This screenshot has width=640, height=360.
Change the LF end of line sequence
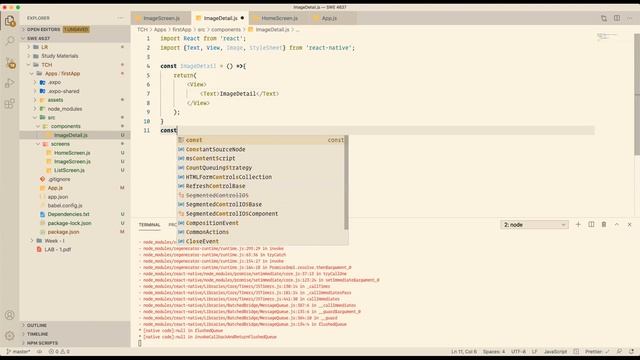pyautogui.click(x=535, y=351)
